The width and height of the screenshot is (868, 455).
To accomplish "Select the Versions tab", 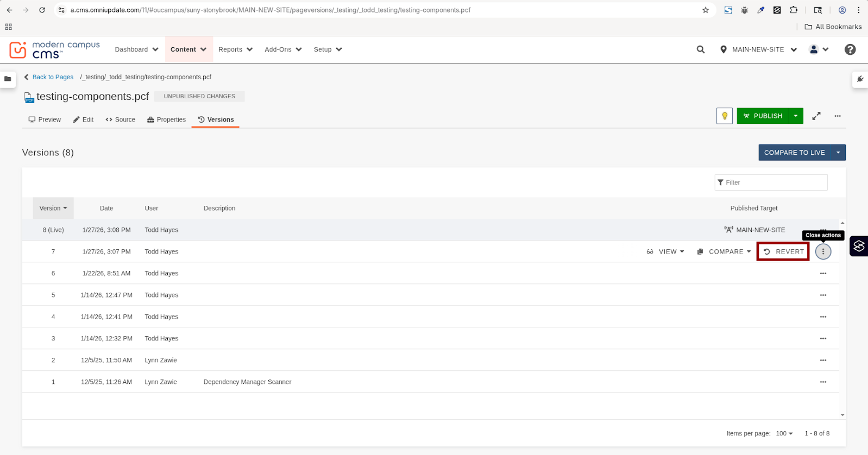I will click(x=216, y=119).
